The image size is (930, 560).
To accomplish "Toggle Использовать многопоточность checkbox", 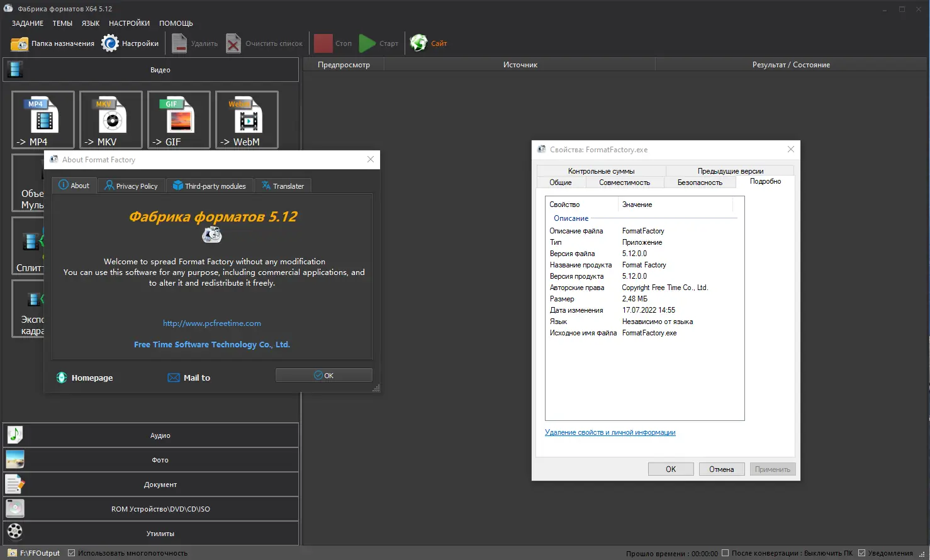I will tap(72, 553).
